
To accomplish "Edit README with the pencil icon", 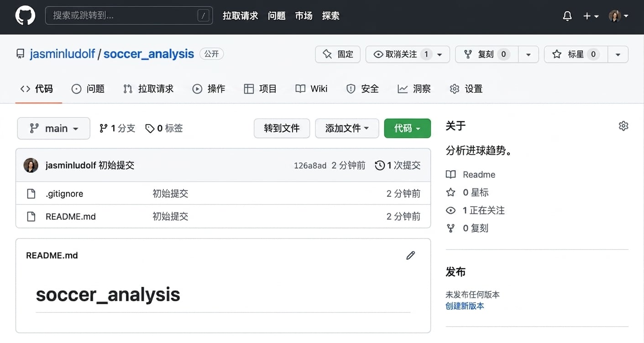I will point(411,255).
